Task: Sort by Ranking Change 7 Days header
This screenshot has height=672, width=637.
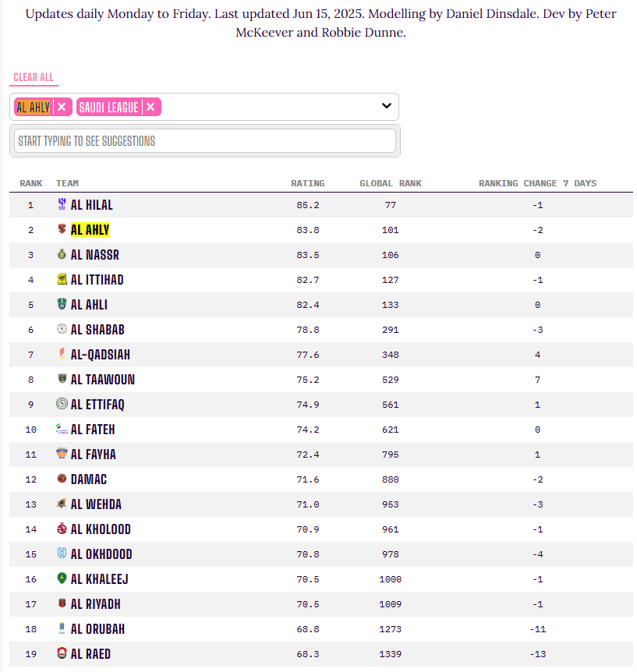Action: pos(537,183)
